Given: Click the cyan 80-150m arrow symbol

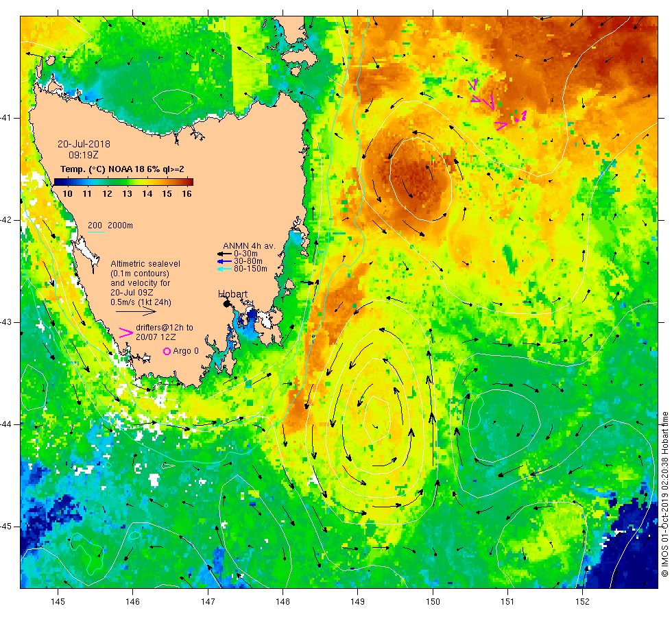Looking at the screenshot, I should (224, 269).
